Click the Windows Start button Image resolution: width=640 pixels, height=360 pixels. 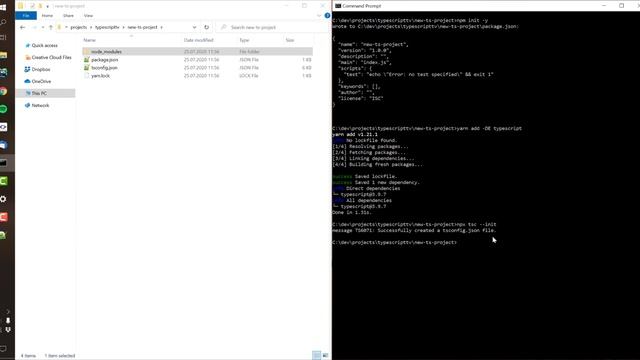tap(3, 7)
